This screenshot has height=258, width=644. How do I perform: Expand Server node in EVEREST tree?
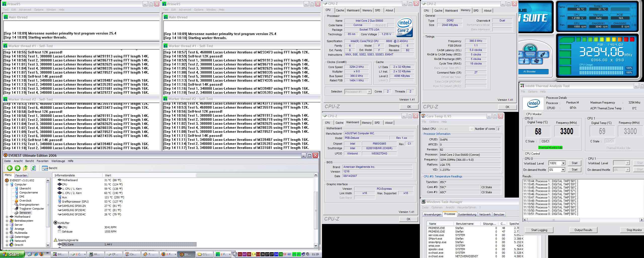[7, 225]
